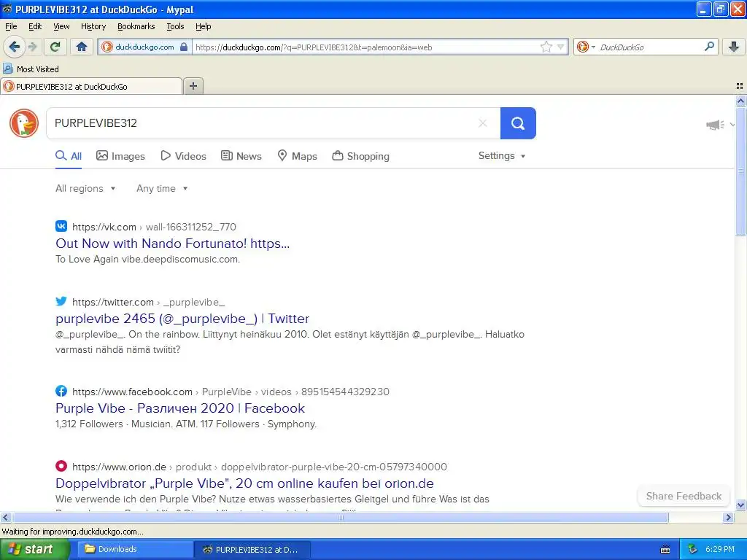Click Share Feedback button
The image size is (747, 560).
coord(684,496)
